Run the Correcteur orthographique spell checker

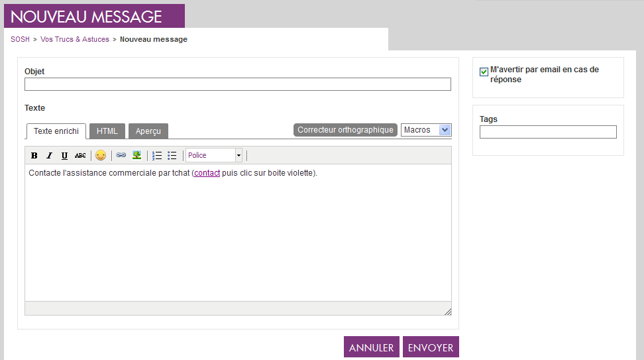[x=345, y=130]
